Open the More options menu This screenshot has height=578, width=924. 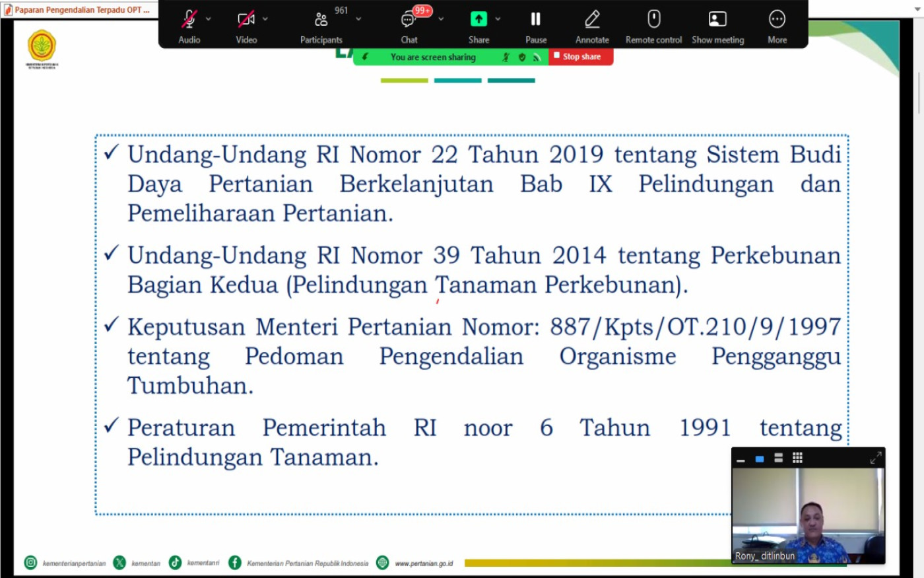point(777,20)
